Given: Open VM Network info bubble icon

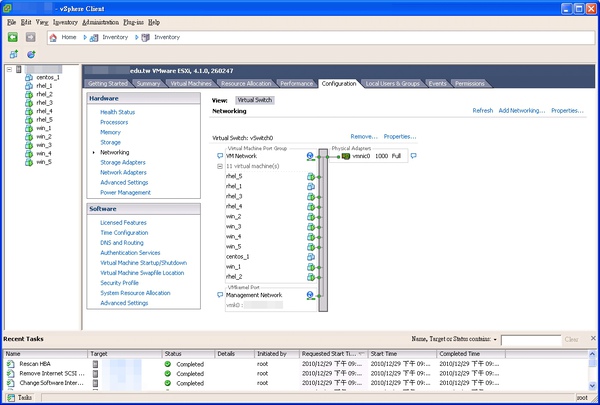Looking at the screenshot, I should click(220, 156).
